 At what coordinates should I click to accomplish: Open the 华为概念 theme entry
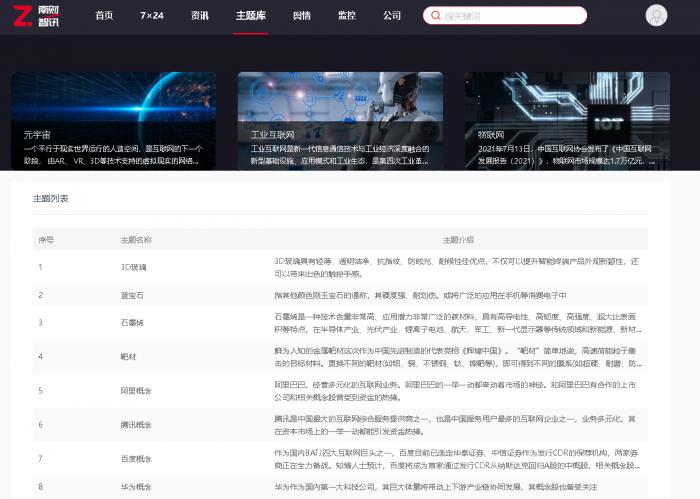pyautogui.click(x=136, y=487)
